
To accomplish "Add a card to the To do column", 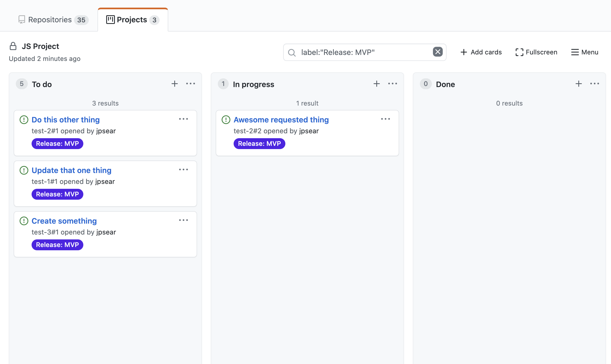I will pos(175,84).
